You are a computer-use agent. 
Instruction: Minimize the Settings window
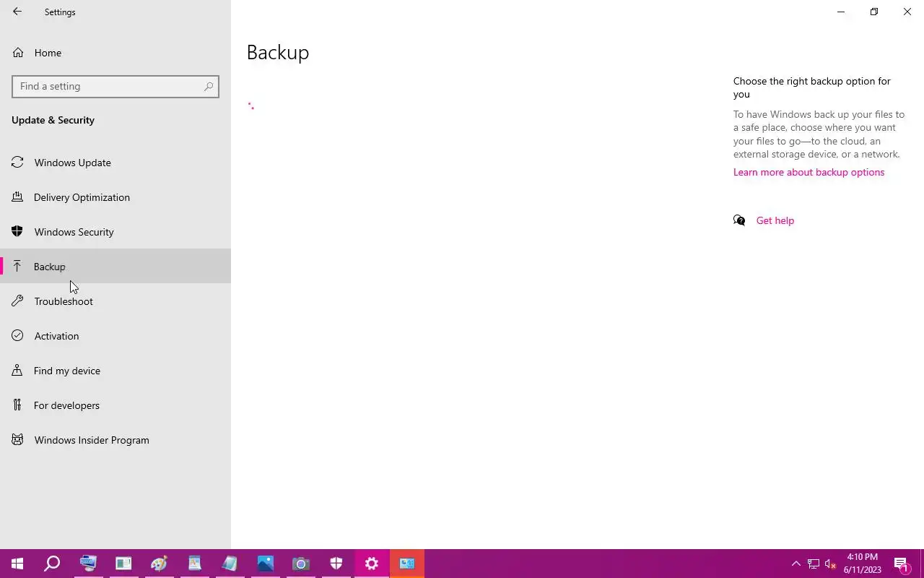841,12
